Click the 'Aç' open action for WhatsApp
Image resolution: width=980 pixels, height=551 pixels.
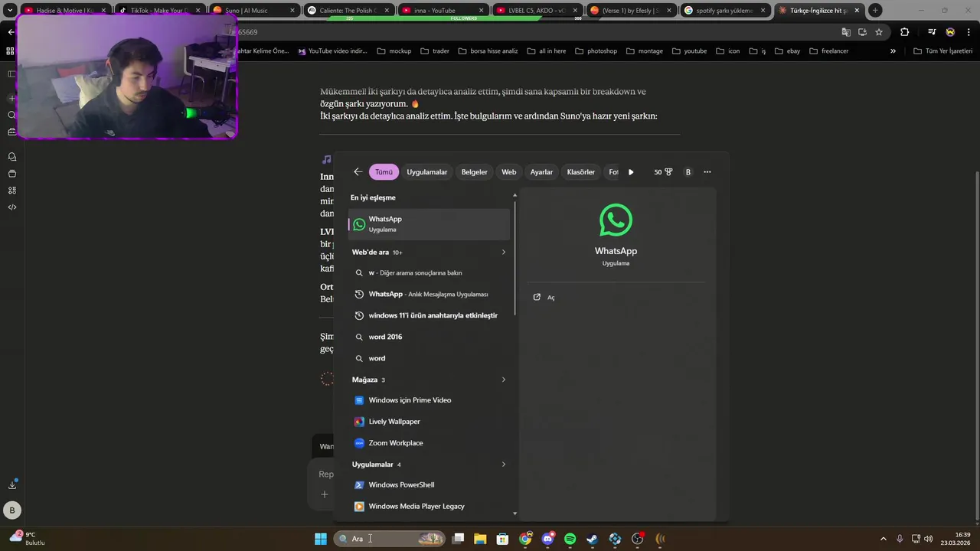pos(544,297)
